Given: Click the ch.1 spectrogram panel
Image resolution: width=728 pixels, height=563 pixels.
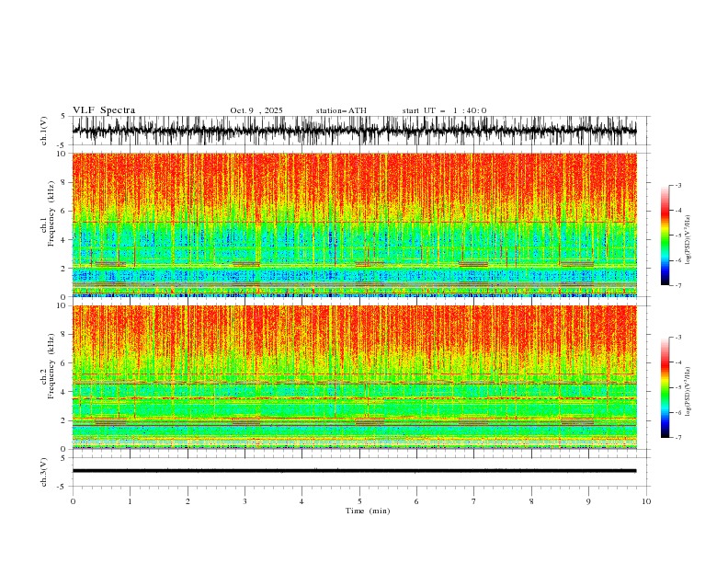Looking at the screenshot, I should tap(354, 224).
